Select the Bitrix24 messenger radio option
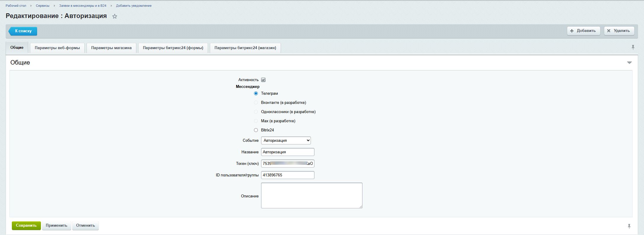The height and width of the screenshot is (235, 644). pos(256,130)
